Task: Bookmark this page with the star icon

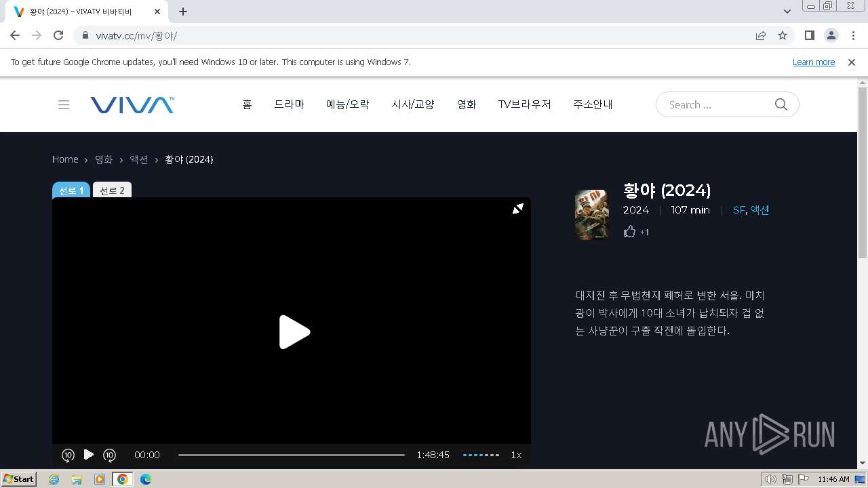Action: (x=783, y=35)
